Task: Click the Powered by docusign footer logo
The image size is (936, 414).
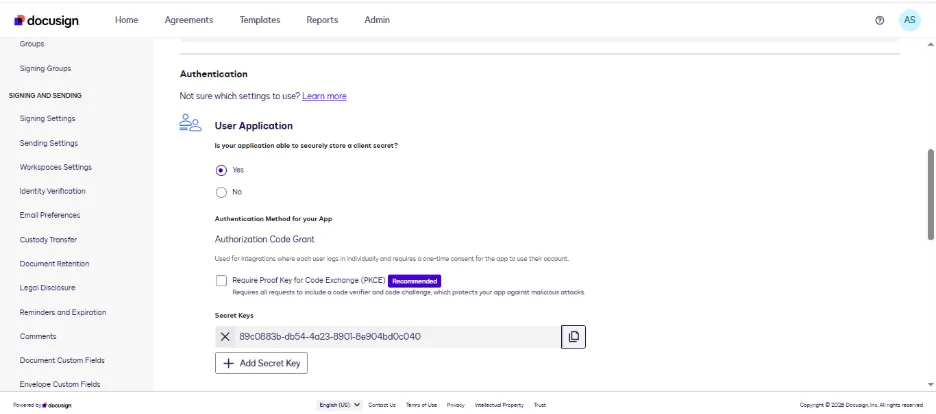Action: pos(42,406)
